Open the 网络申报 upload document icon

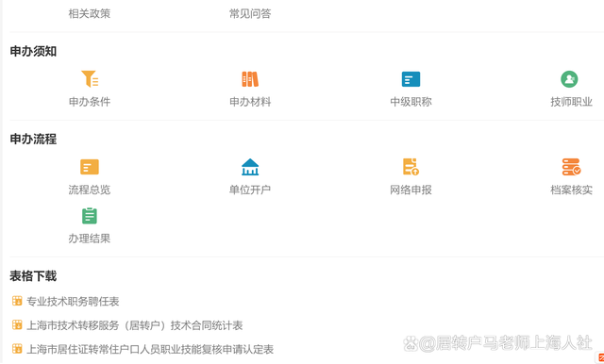point(411,167)
